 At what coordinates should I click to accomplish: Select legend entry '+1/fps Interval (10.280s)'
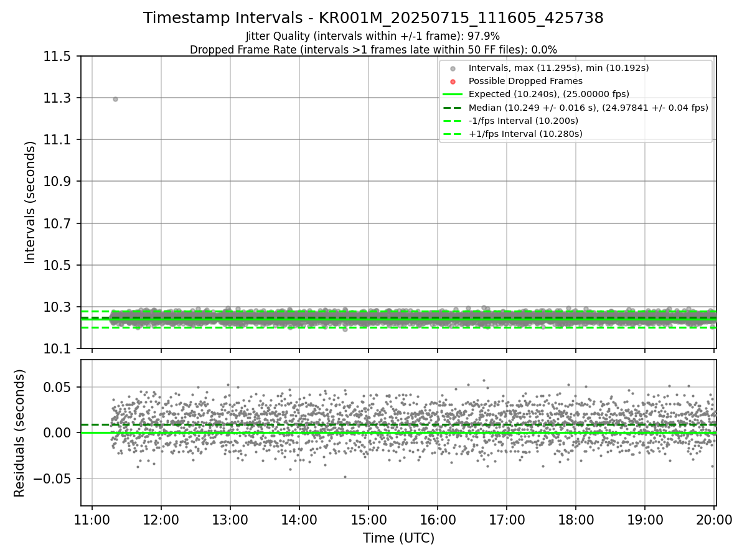pyautogui.click(x=525, y=134)
